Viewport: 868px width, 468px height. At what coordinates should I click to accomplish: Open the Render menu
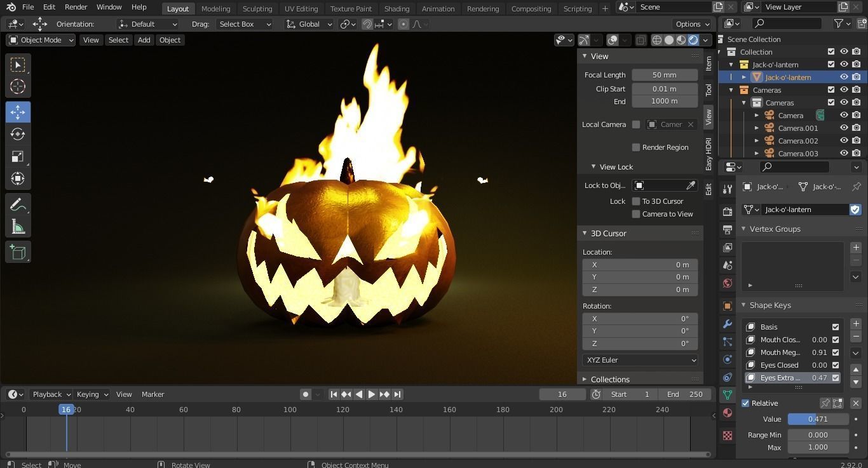[x=76, y=7]
